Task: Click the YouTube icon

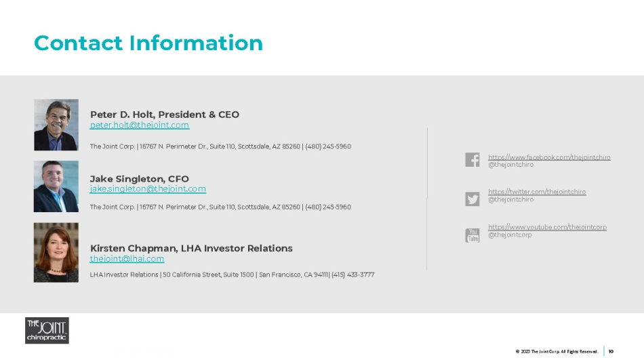Action: (472, 235)
